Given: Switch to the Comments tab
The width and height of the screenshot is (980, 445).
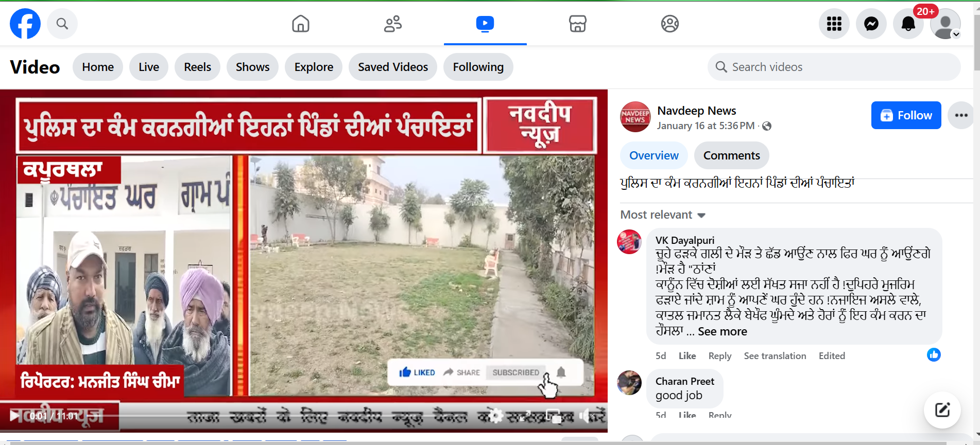Looking at the screenshot, I should [x=731, y=155].
